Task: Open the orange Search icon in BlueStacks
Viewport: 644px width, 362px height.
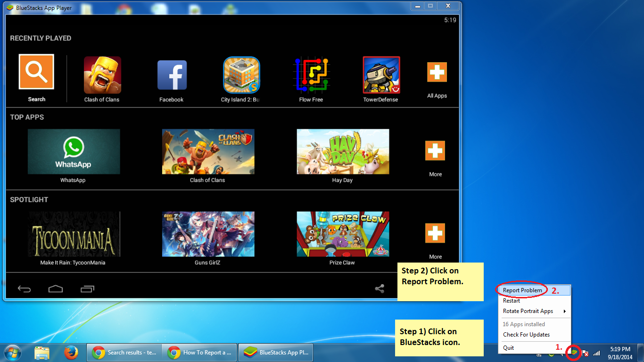Action: [x=36, y=72]
